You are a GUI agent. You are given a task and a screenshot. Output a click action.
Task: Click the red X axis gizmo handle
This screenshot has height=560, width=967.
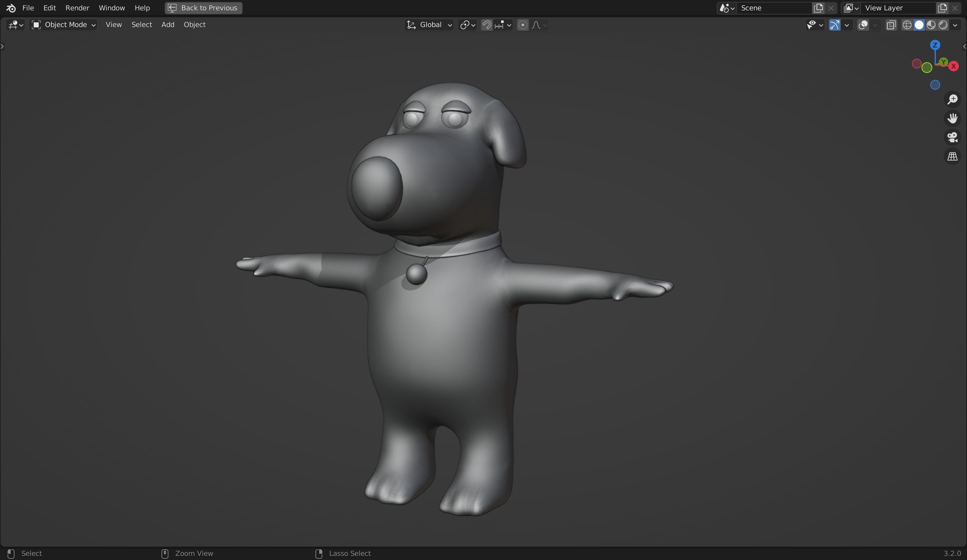click(953, 66)
